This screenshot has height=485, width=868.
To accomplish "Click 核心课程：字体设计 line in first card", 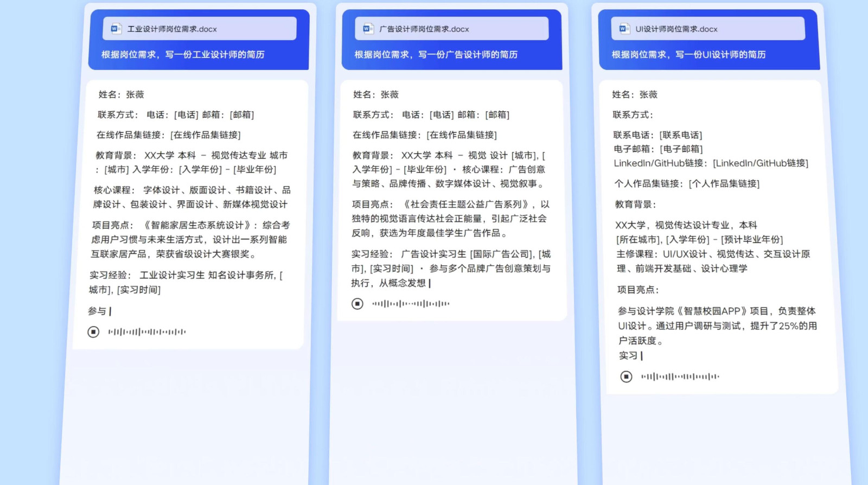I will pyautogui.click(x=192, y=197).
